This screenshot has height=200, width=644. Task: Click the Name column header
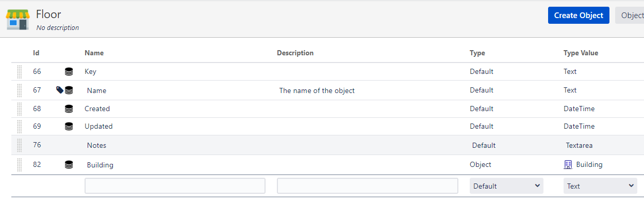tap(94, 53)
